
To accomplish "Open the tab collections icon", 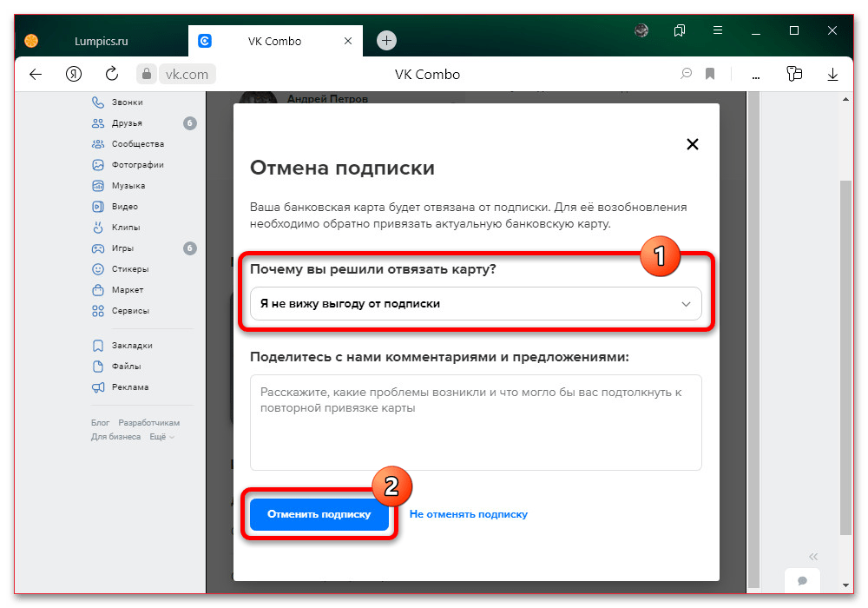I will (680, 30).
